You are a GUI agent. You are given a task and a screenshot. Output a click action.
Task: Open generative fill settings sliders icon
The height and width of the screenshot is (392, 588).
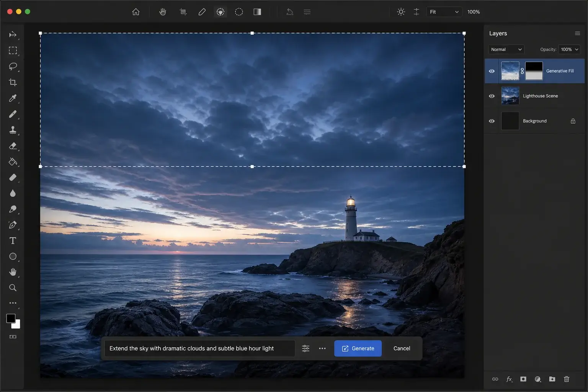(305, 348)
